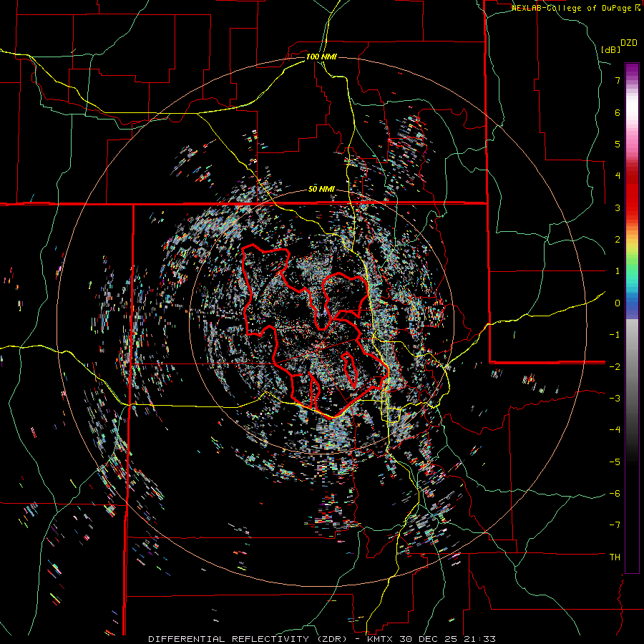This screenshot has height=644, width=644.
Task: Select the "2" value on the dB scale
Action: click(618, 240)
